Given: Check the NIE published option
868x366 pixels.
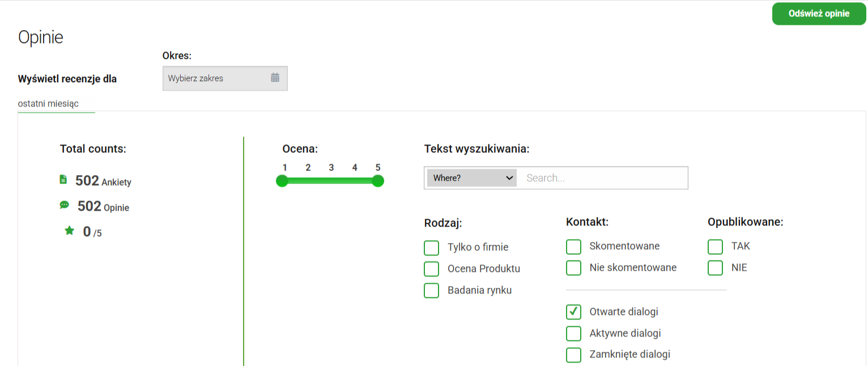Looking at the screenshot, I should click(x=715, y=268).
